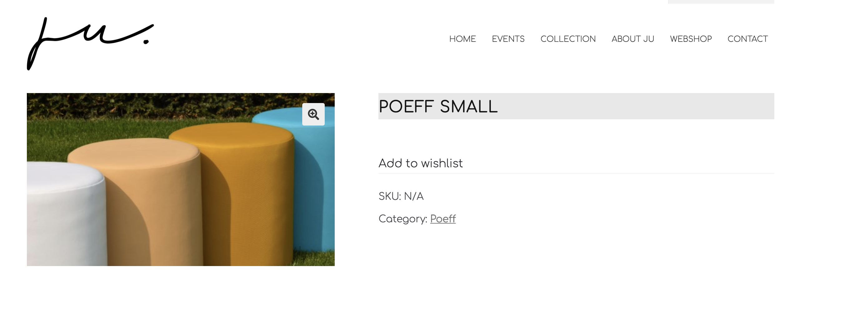Open the EVENTS page
The height and width of the screenshot is (331, 868).
point(508,39)
